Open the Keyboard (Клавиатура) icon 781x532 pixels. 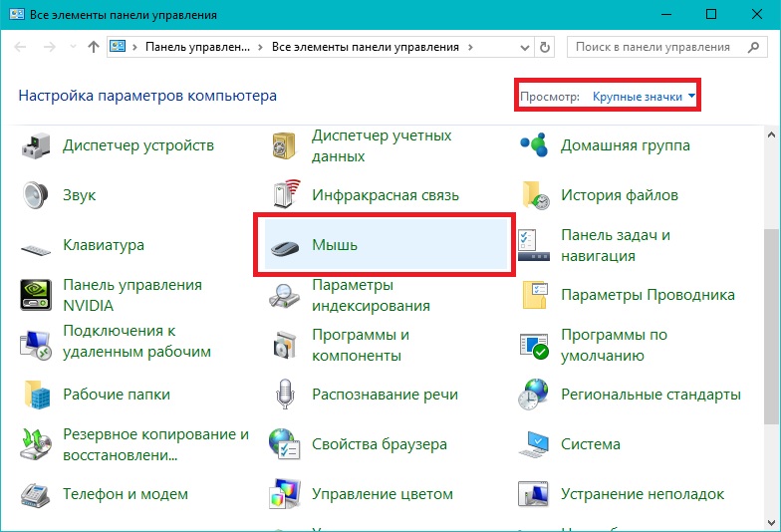(36, 245)
